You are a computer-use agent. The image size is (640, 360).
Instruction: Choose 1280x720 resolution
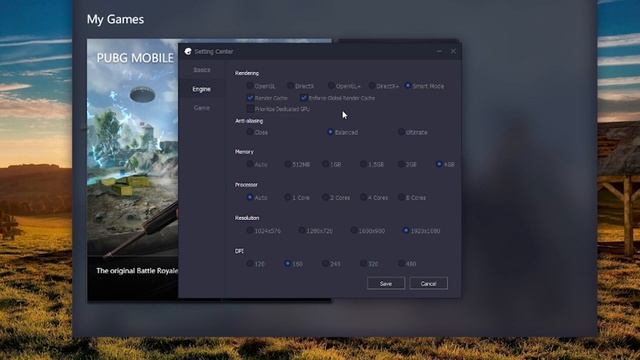302,231
